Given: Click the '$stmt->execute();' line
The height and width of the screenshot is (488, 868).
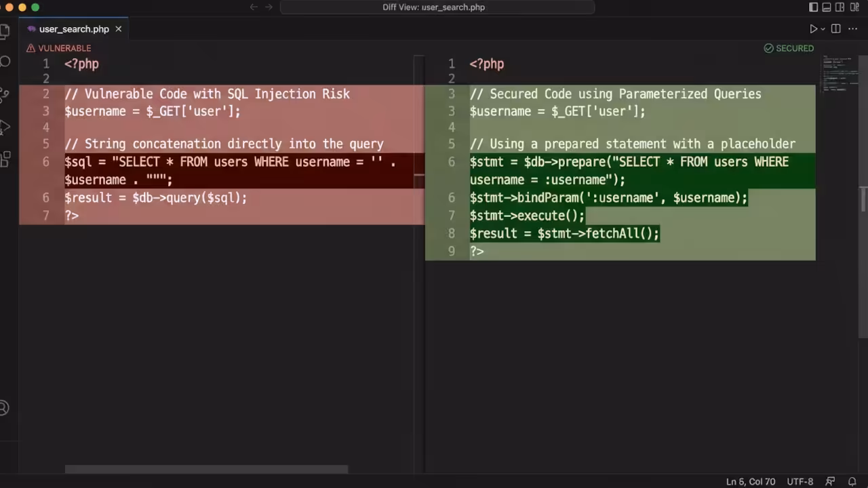Looking at the screenshot, I should coord(527,216).
